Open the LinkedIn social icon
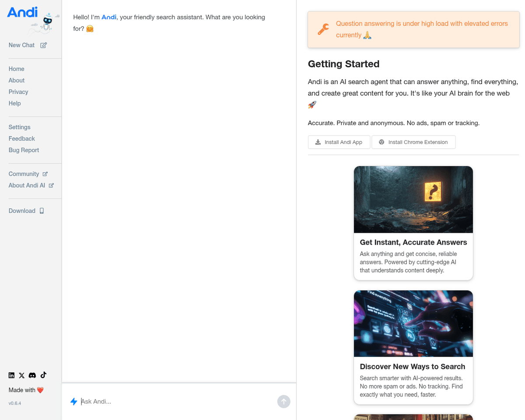Viewport: 525px width, 420px height. click(x=12, y=375)
